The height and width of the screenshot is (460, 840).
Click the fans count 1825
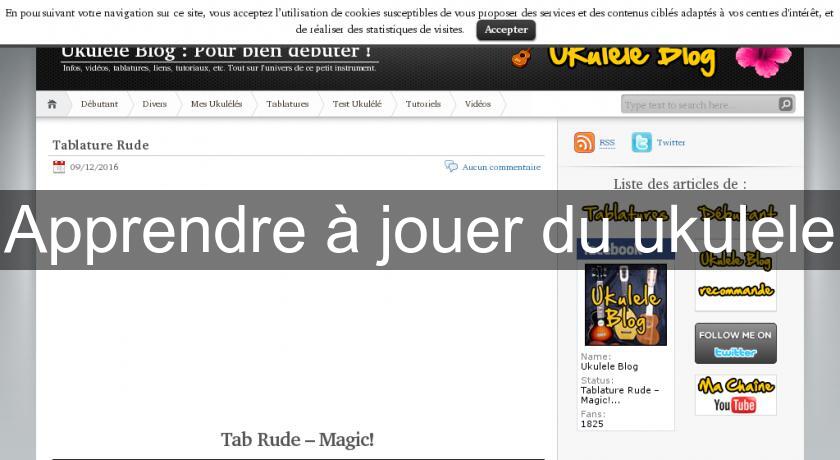[x=592, y=424]
